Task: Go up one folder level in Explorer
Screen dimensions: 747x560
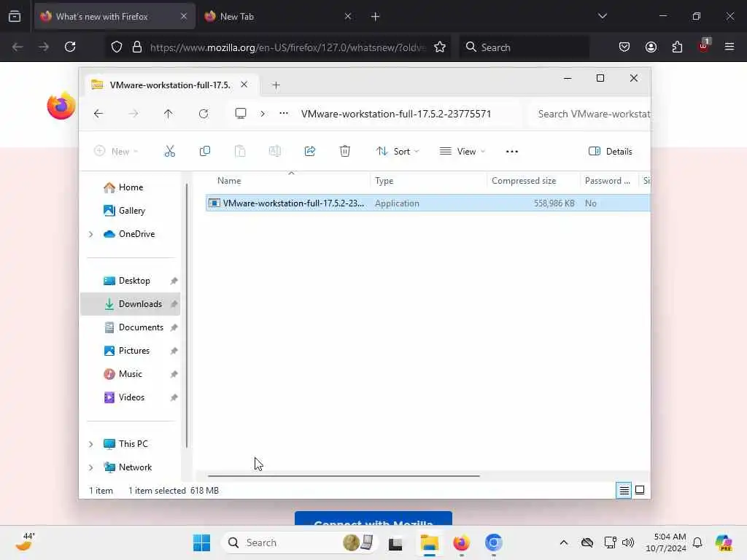Action: click(169, 114)
